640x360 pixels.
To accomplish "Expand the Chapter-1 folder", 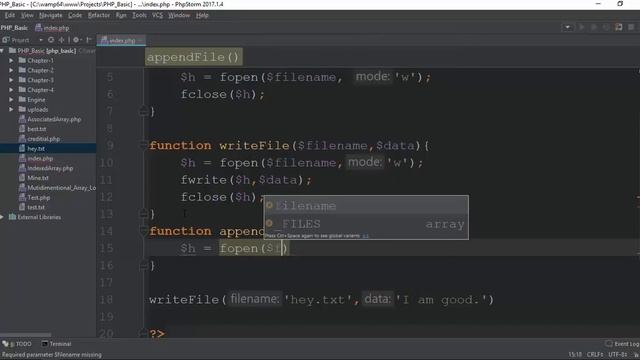I will (11, 60).
